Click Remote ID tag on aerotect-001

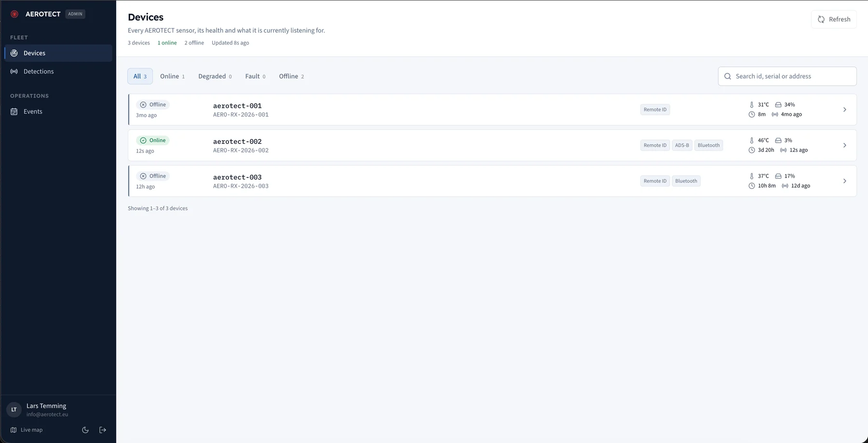(x=655, y=110)
